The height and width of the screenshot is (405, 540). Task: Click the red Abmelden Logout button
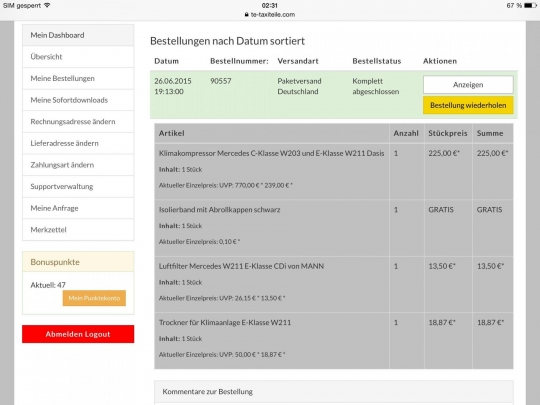[x=78, y=334]
